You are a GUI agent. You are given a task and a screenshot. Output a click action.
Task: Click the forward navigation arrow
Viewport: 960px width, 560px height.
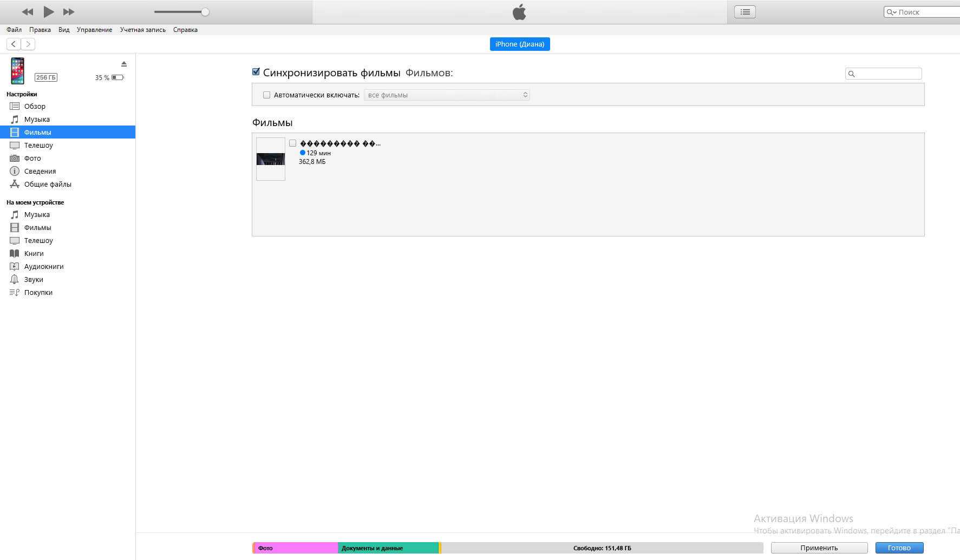[28, 44]
